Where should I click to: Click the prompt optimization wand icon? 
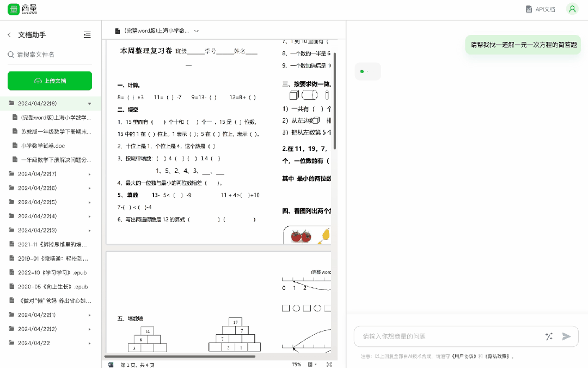click(549, 336)
